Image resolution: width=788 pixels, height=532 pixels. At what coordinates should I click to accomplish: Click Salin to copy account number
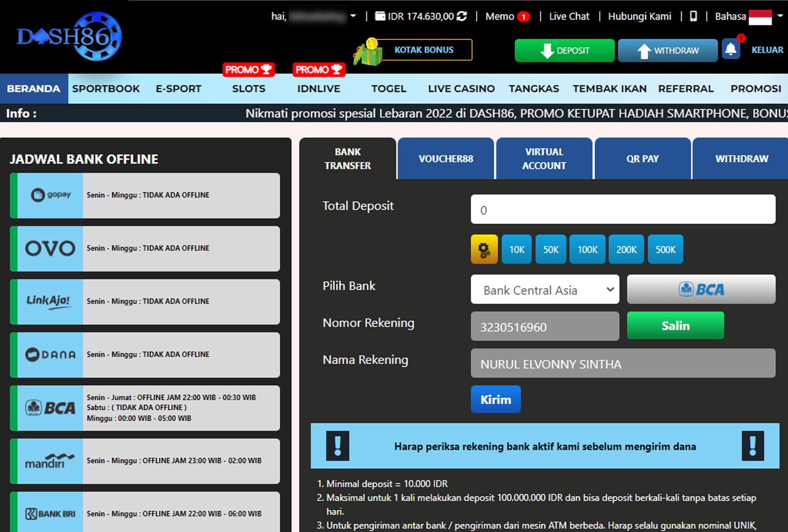coord(675,326)
